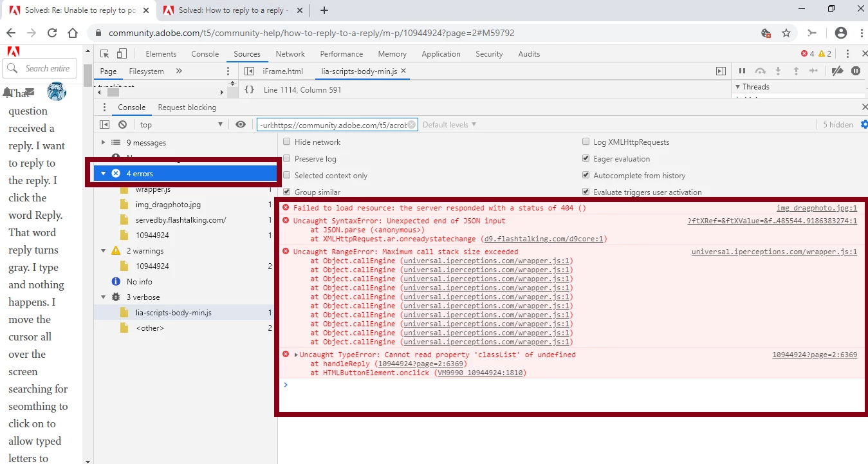This screenshot has width=868, height=464.
Task: Create a live expression with the eye icon
Action: tap(241, 125)
